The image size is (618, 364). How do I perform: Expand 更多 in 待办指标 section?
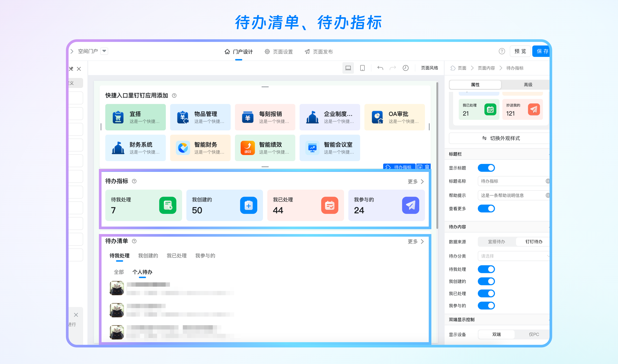(x=416, y=182)
